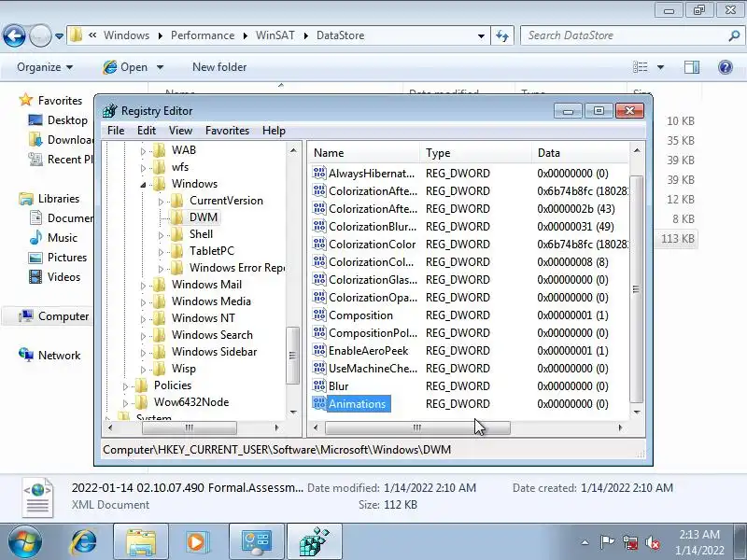Click the Animations value icon

tap(318, 403)
